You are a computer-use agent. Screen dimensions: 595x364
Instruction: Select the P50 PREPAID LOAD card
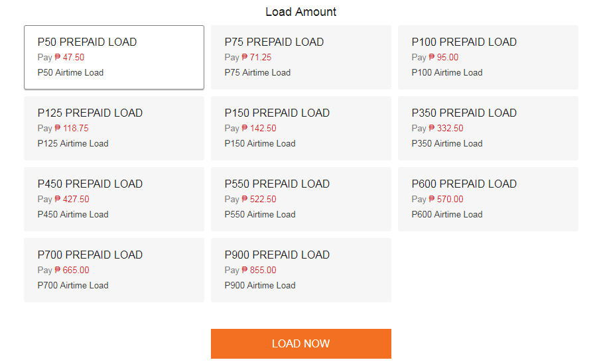(x=113, y=57)
